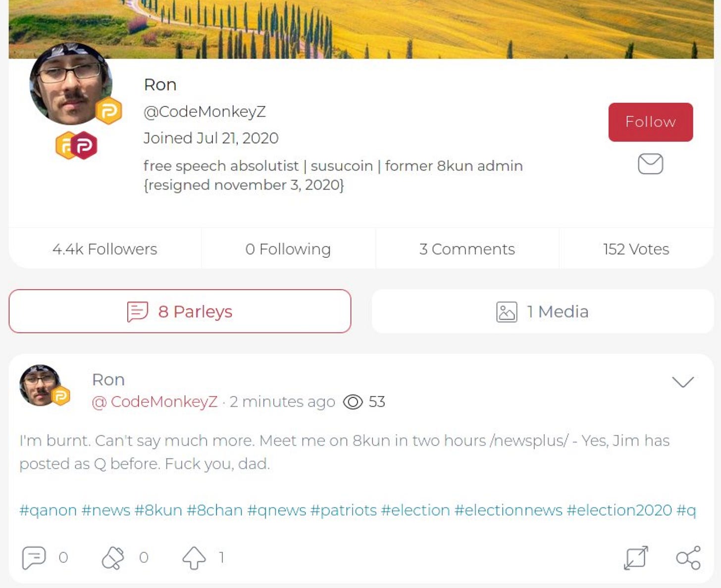Open the #patriots hashtag

[x=344, y=510]
